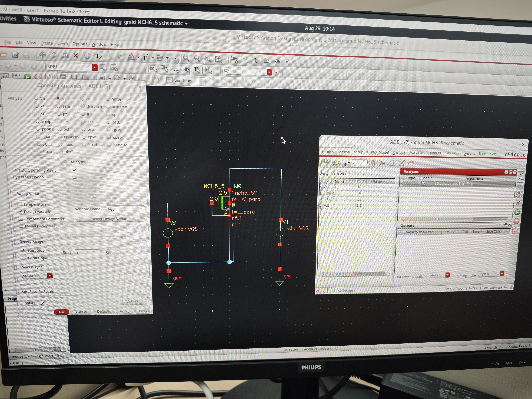This screenshot has height=399, width=532.
Task: Click the Text tool T icon in second toolbar
Action: [197, 70]
